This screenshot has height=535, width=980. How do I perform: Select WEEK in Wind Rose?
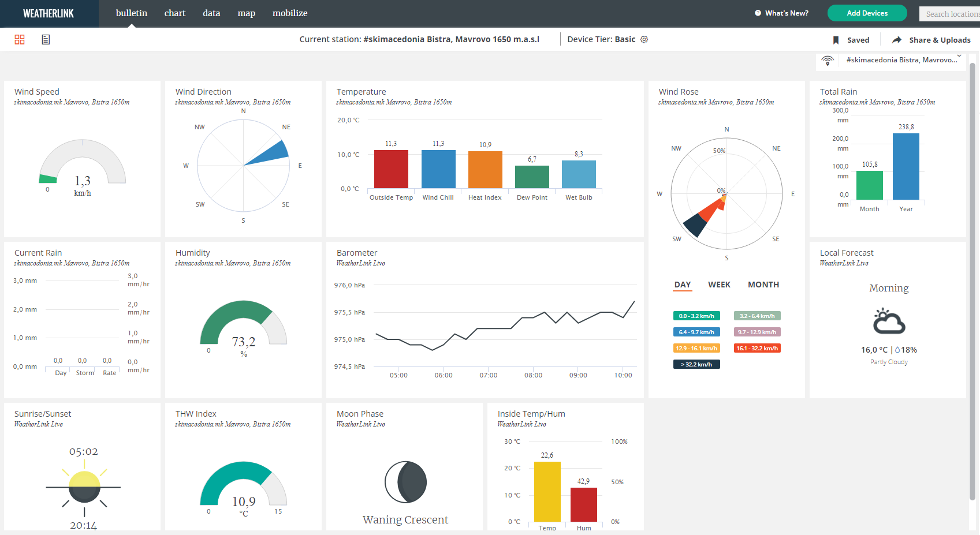[719, 285]
